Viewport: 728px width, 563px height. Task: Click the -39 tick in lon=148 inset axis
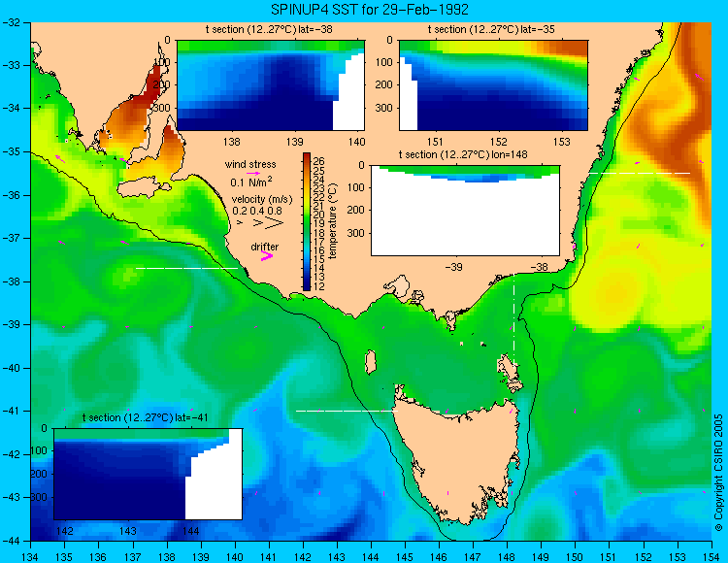pos(453,267)
